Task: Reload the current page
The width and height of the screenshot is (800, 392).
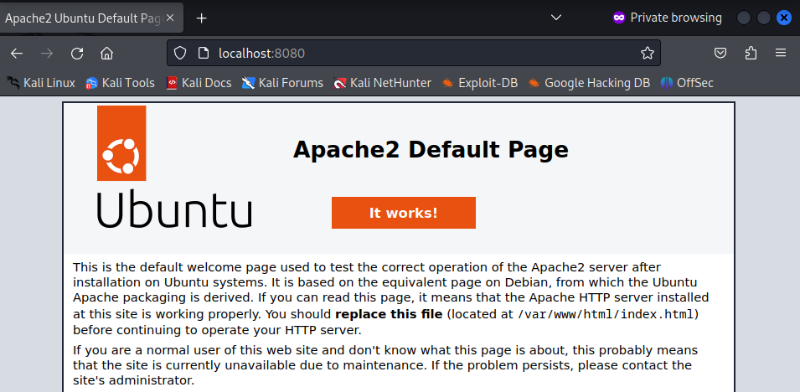Action: pos(77,53)
